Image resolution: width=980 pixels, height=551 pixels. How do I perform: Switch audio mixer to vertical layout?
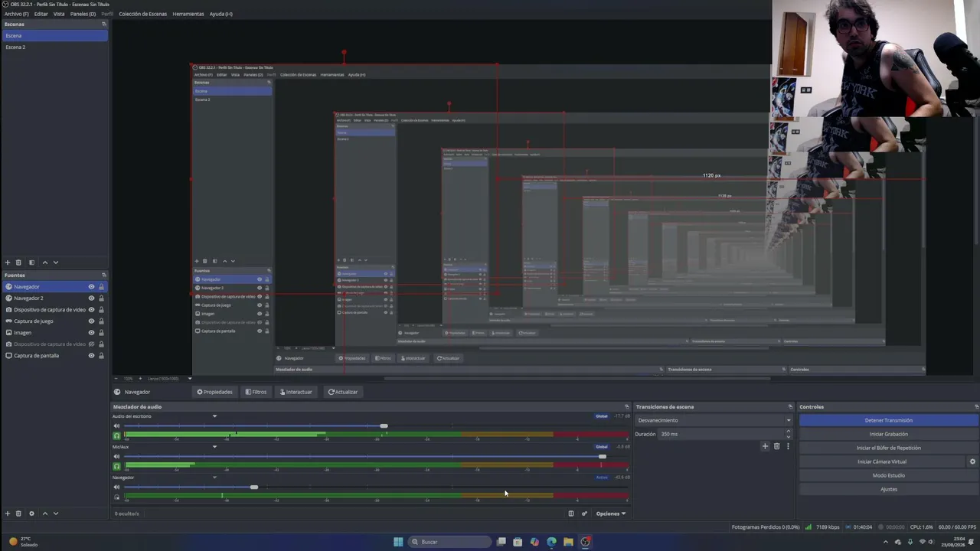coord(570,514)
